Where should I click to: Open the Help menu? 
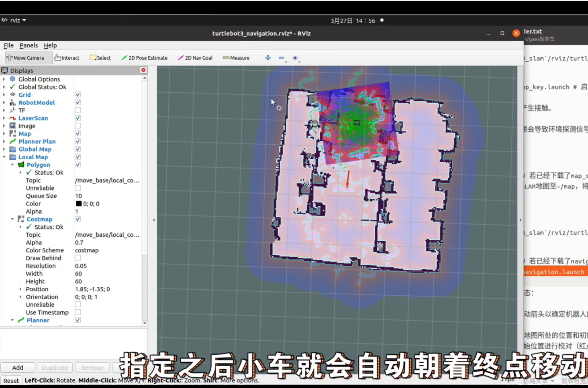50,45
